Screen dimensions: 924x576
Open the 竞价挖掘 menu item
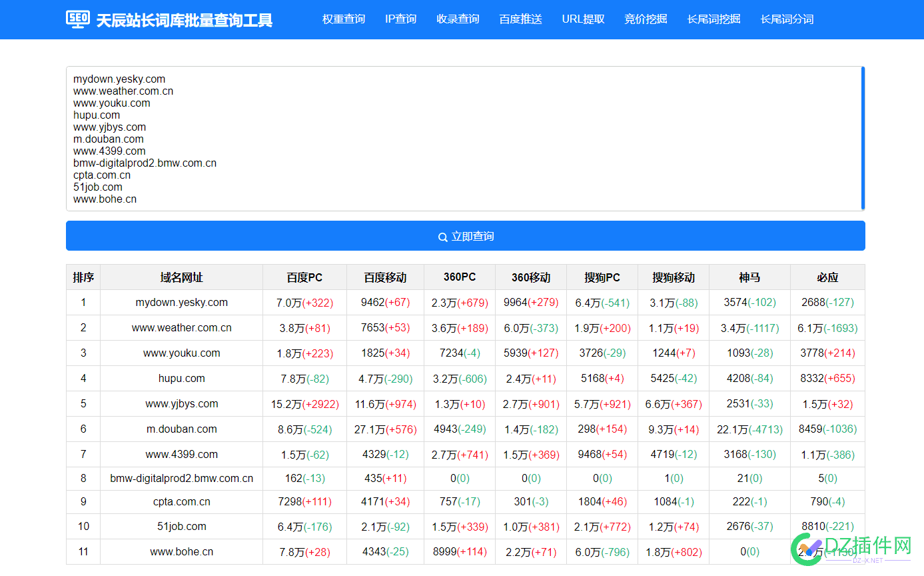[646, 19]
